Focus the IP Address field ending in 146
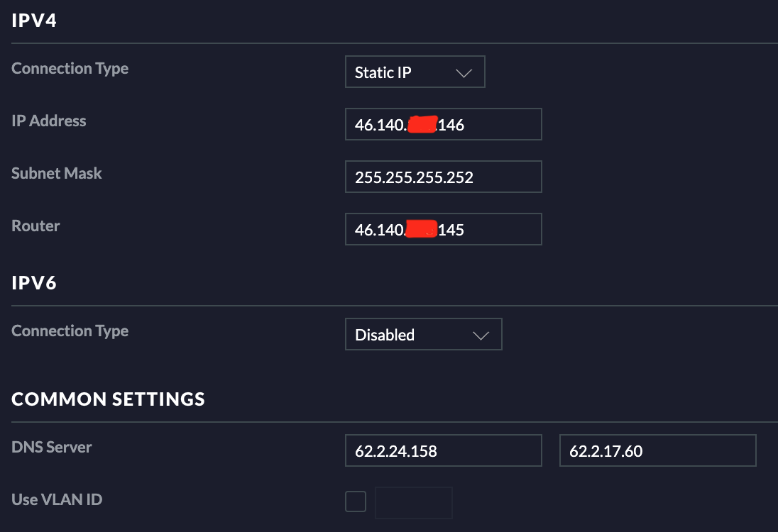 point(443,125)
